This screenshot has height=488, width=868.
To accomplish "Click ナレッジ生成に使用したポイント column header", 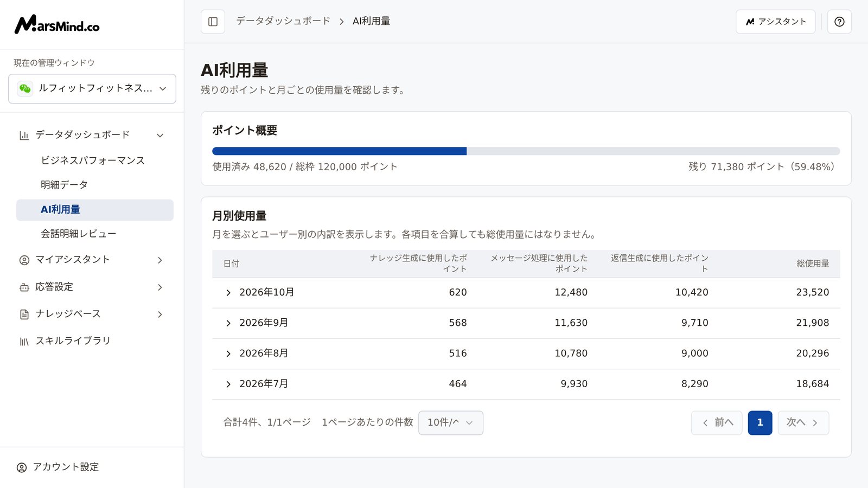I will pos(418,264).
